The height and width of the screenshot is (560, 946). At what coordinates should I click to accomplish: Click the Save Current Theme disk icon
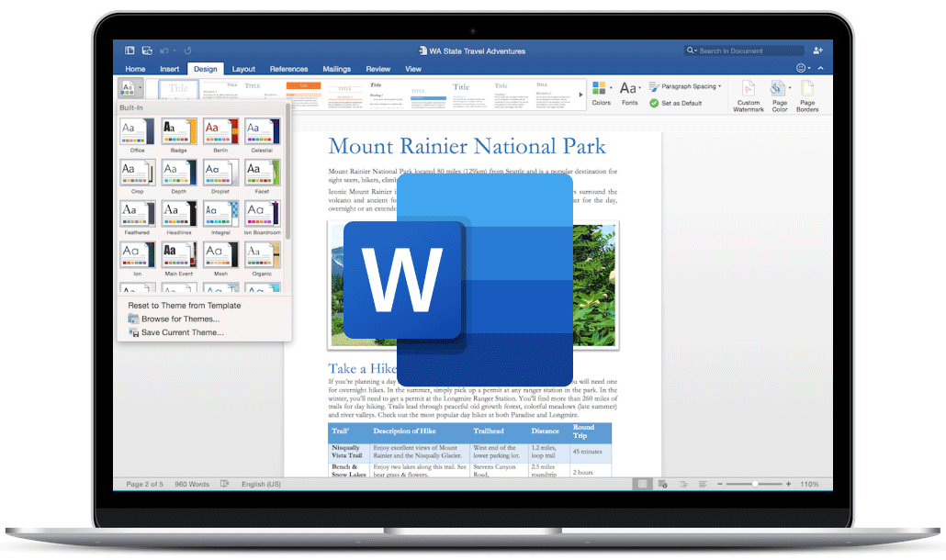pos(133,332)
